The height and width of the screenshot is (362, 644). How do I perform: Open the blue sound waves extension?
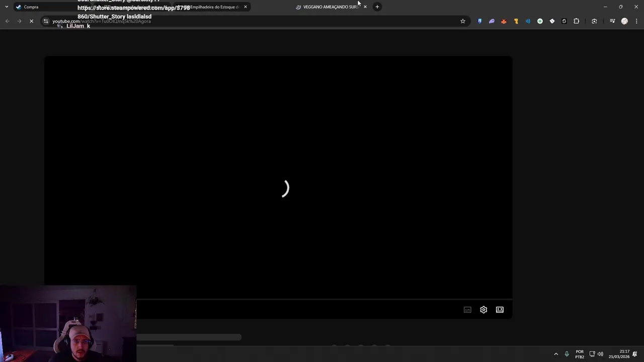(528, 21)
